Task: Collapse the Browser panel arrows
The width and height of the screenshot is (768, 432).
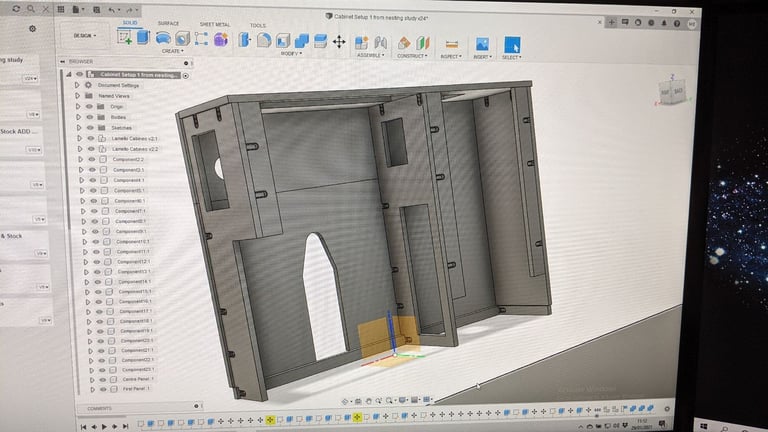Action: pyautogui.click(x=63, y=61)
